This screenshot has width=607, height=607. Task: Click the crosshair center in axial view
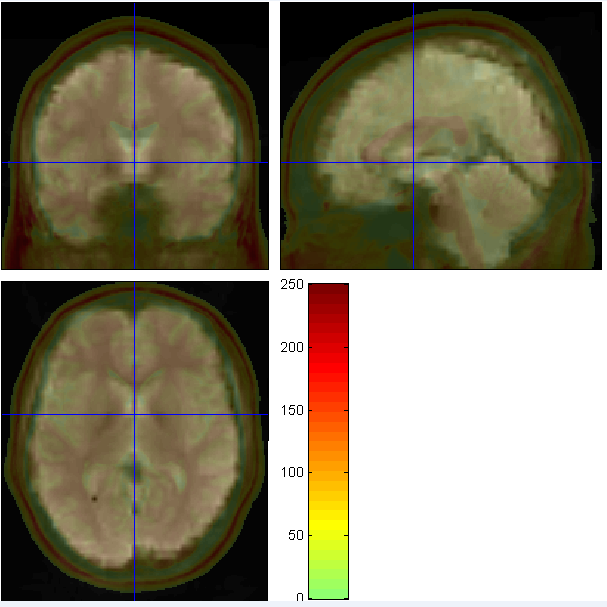(x=134, y=415)
